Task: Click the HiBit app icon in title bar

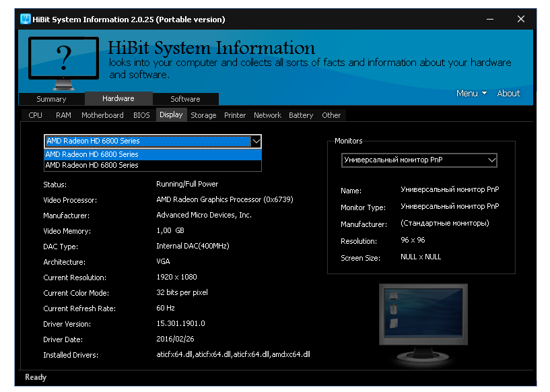Action: point(26,19)
